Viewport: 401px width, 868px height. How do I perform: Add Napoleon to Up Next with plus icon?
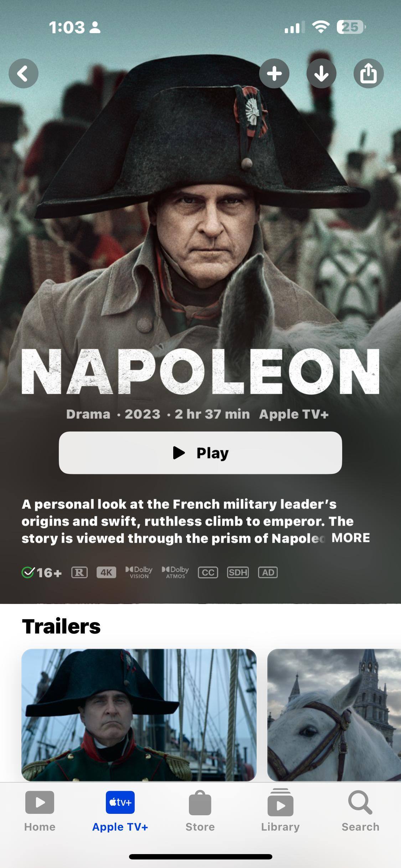[274, 73]
